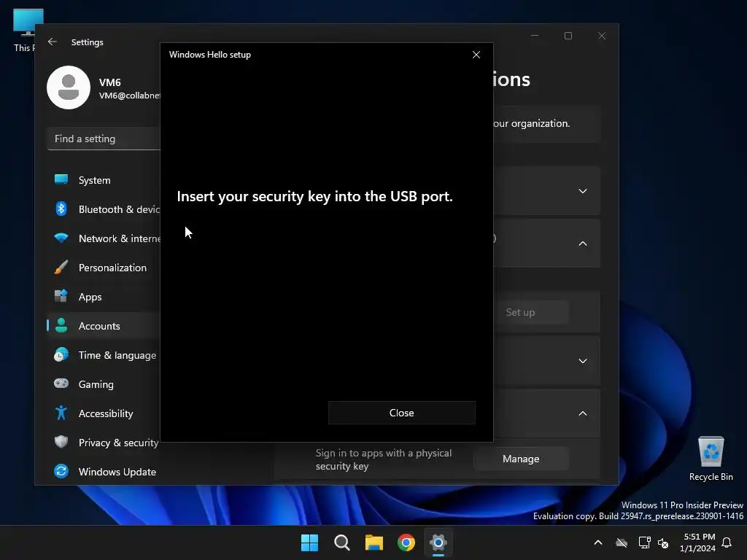Viewport: 747px width, 560px height.
Task: Click the System monitor icon
Action: click(x=61, y=179)
